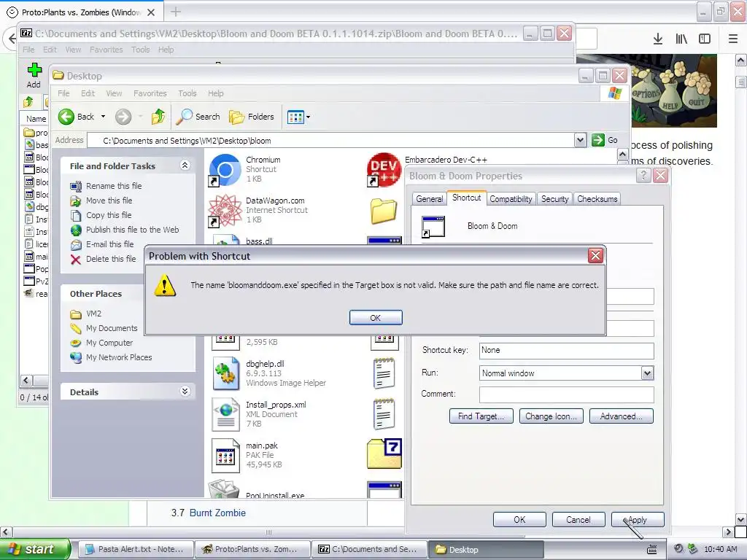747x560 pixels.
Task: Click Rename this file
Action: point(114,186)
